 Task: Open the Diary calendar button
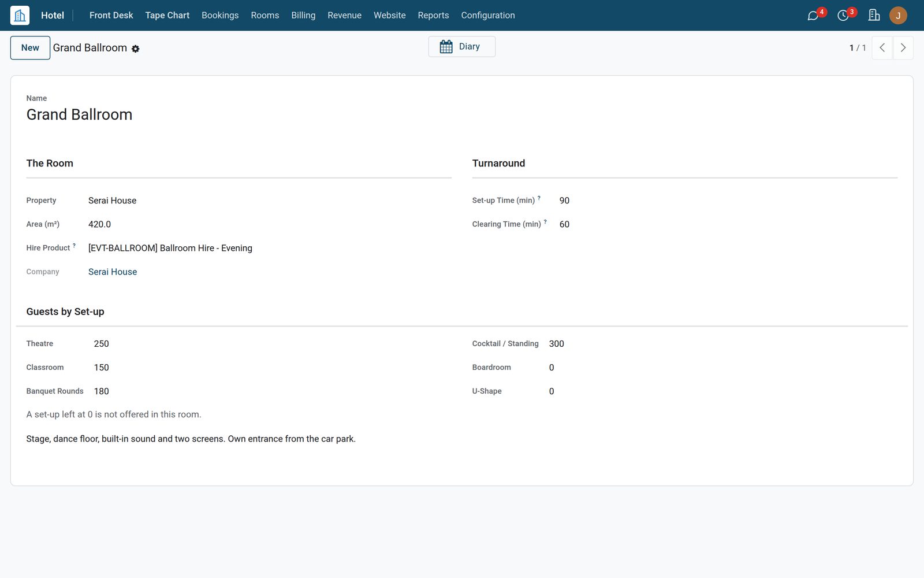(x=462, y=47)
